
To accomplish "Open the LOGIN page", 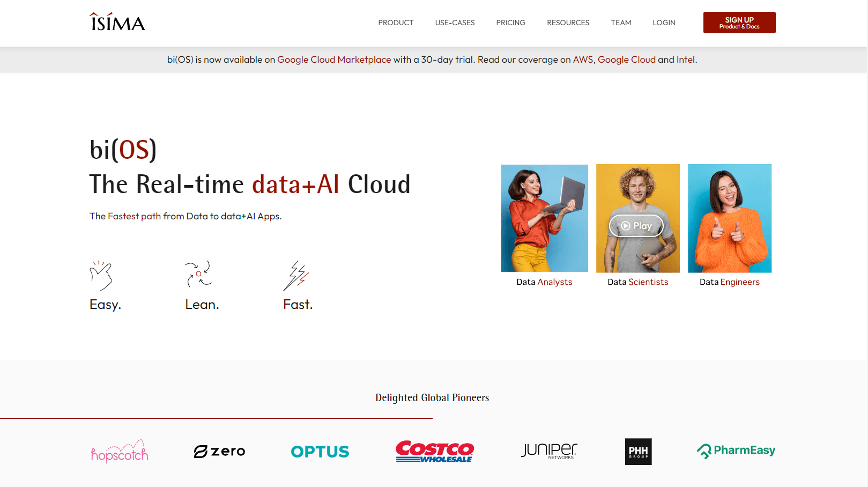I will point(664,23).
